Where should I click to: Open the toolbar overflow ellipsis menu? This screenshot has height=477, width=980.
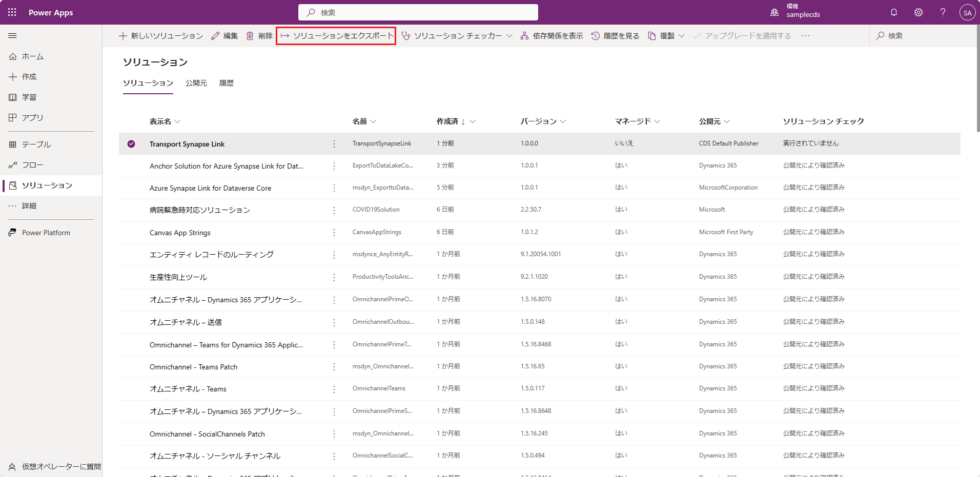point(806,36)
